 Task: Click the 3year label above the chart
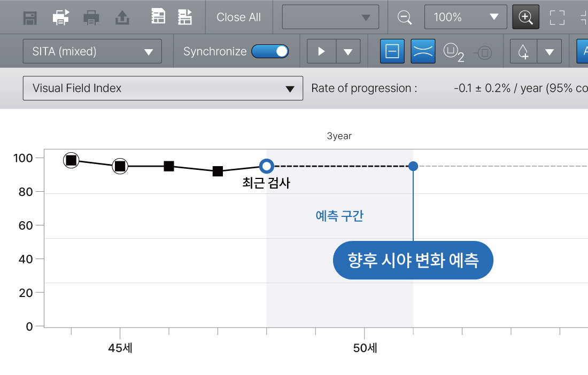[339, 136]
